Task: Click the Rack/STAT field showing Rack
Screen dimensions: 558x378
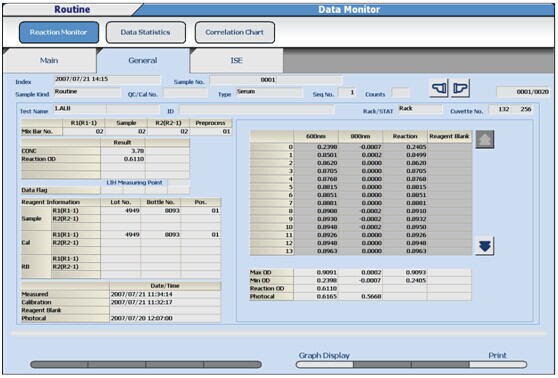Action: pyautogui.click(x=420, y=109)
